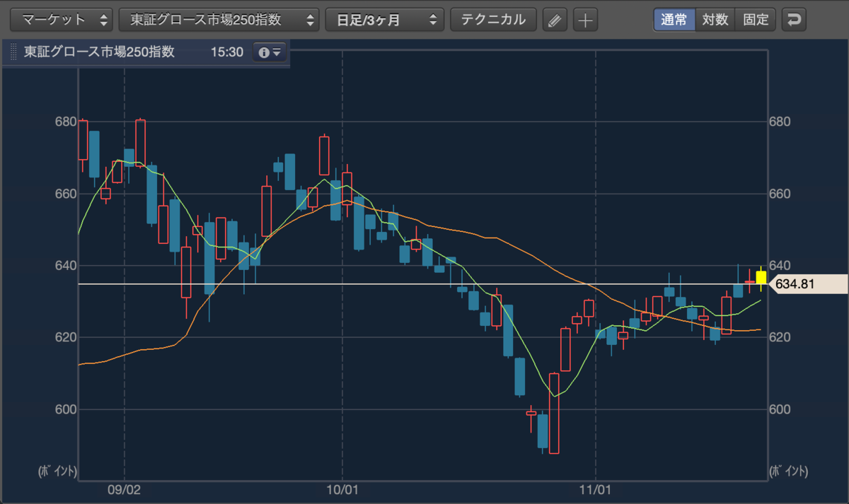Image resolution: width=849 pixels, height=504 pixels.
Task: Click the テクニカル button
Action: coord(493,20)
